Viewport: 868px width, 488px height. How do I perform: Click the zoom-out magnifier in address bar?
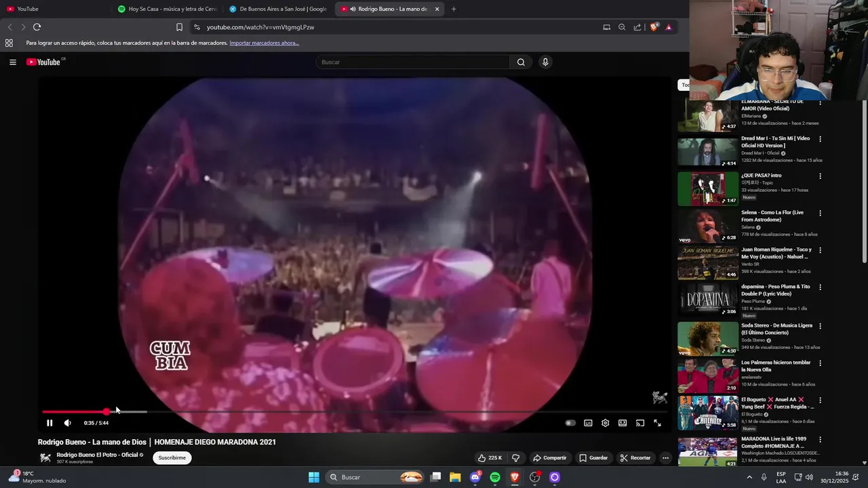tap(622, 27)
